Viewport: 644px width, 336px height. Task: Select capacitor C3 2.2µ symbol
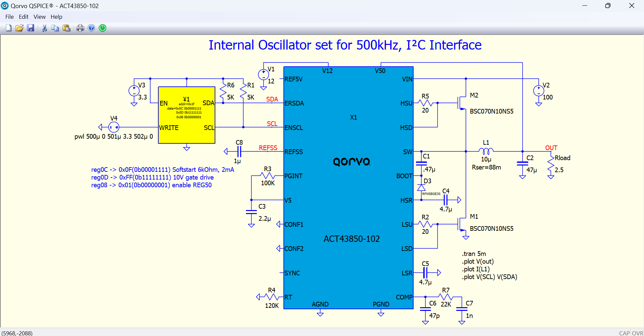click(251, 212)
